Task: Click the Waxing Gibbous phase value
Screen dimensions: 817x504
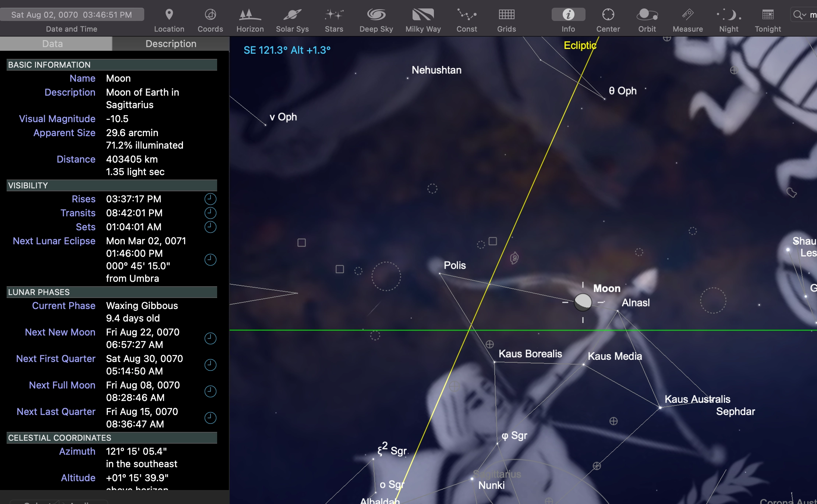Action: point(142,306)
